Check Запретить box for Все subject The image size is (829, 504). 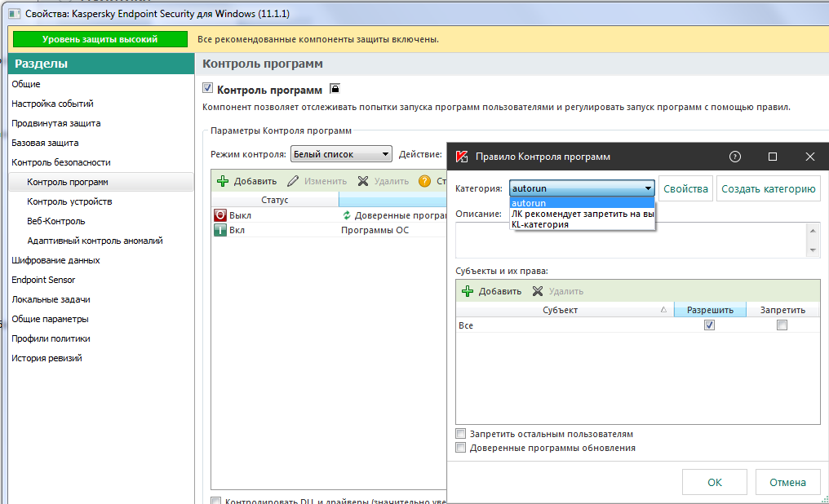tap(782, 325)
